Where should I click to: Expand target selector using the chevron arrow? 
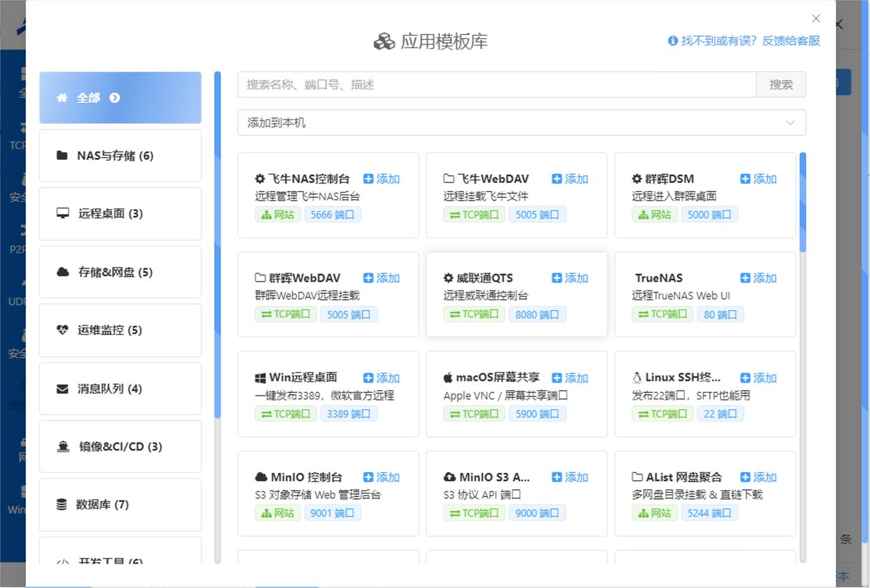point(790,123)
